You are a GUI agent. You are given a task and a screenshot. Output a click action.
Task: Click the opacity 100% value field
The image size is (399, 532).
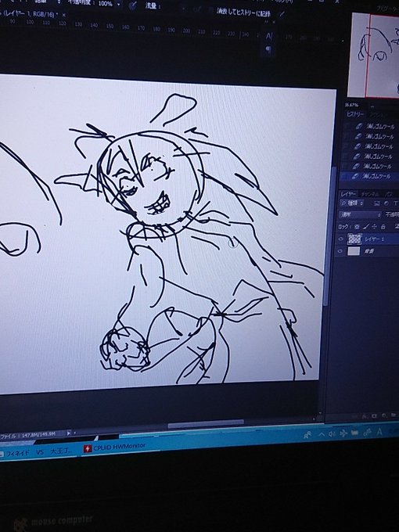tap(105, 4)
